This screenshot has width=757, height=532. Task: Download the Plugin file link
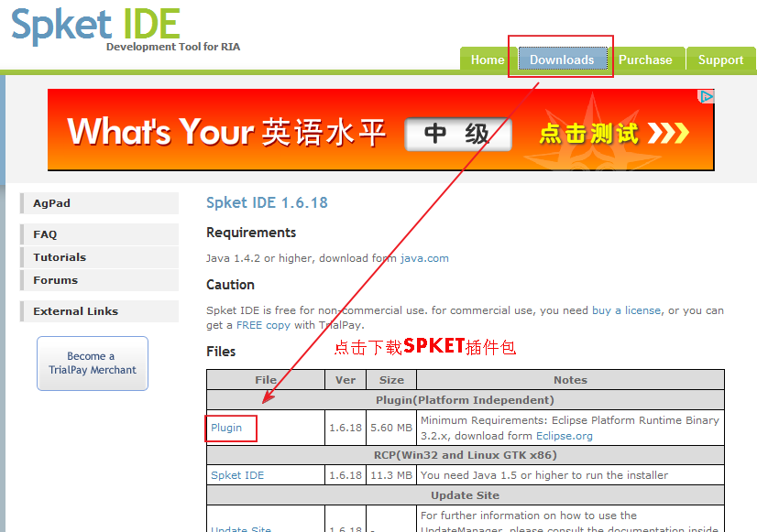226,428
